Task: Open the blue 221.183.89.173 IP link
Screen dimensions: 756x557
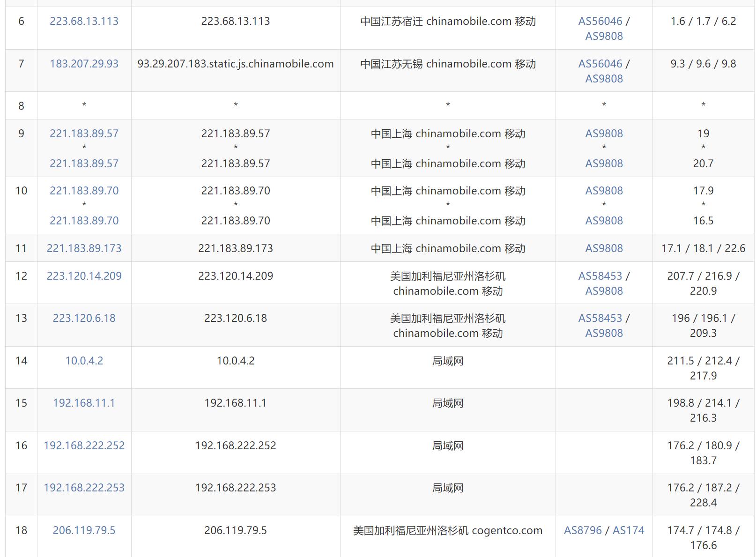Action: coord(84,248)
